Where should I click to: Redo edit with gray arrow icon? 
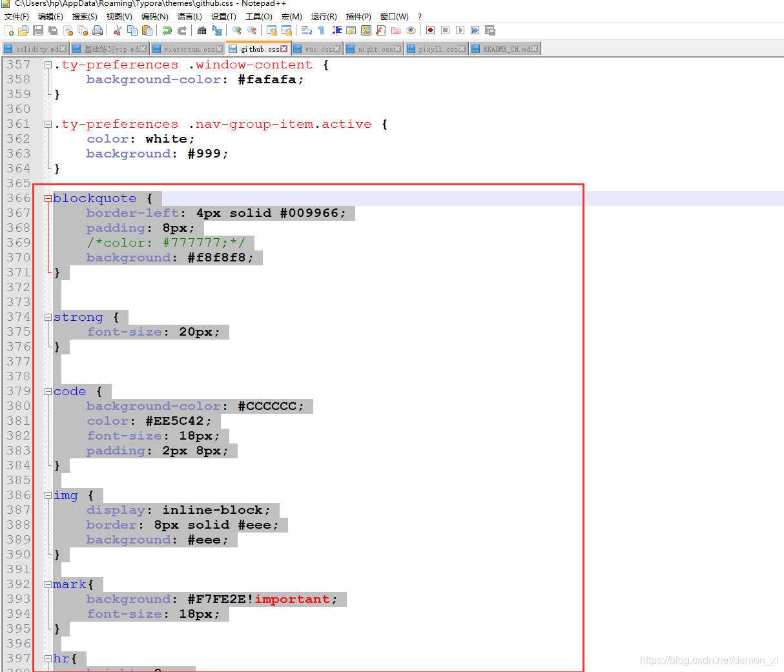[181, 30]
